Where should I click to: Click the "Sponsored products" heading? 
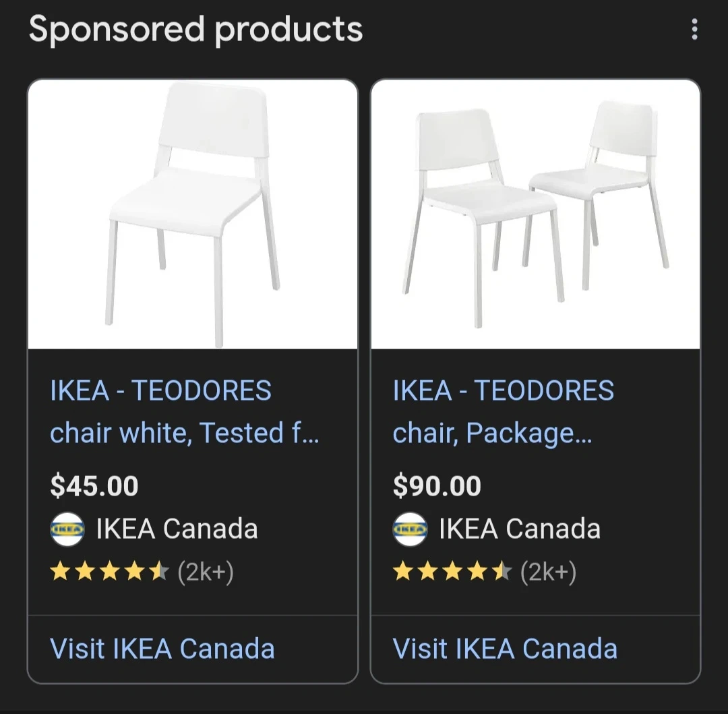(x=195, y=30)
